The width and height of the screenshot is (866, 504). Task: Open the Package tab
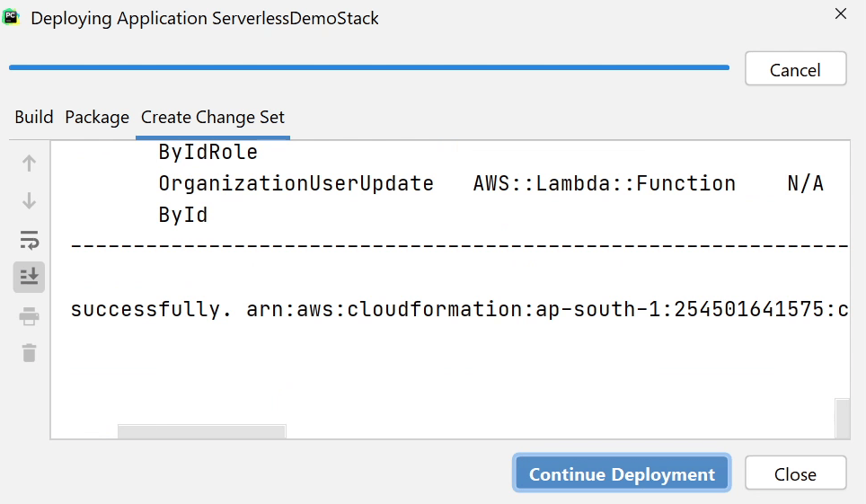pos(97,118)
